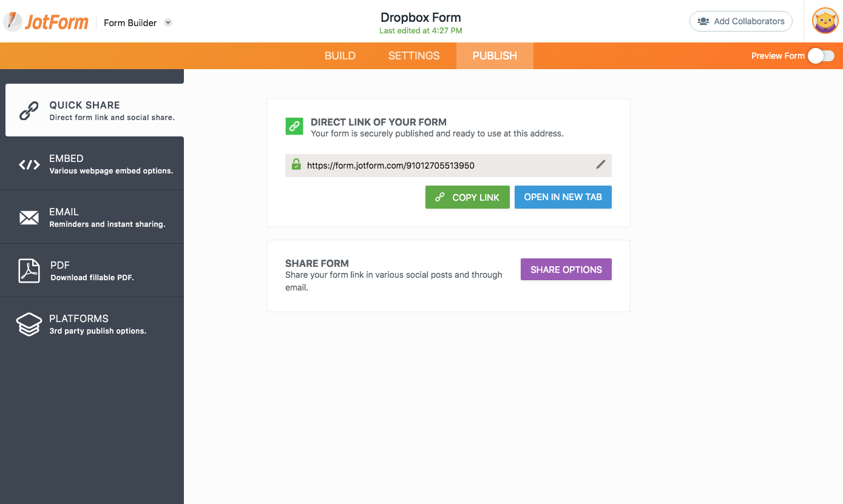Click the stacked layers Platforms icon
The image size is (843, 504).
tap(29, 324)
